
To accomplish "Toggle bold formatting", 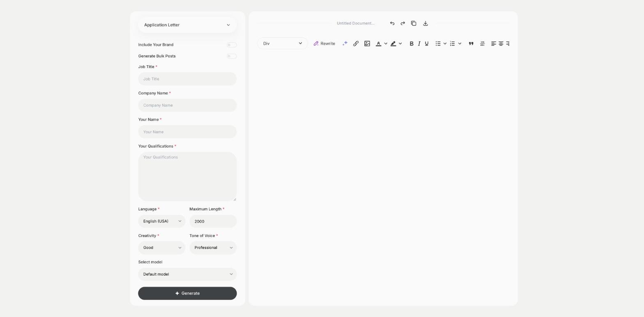I will click(x=412, y=43).
